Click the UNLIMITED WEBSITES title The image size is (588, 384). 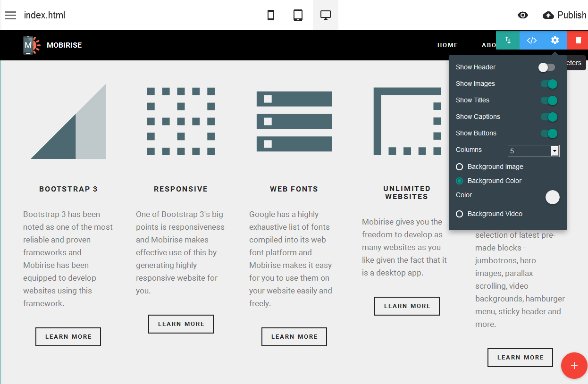[x=407, y=192]
